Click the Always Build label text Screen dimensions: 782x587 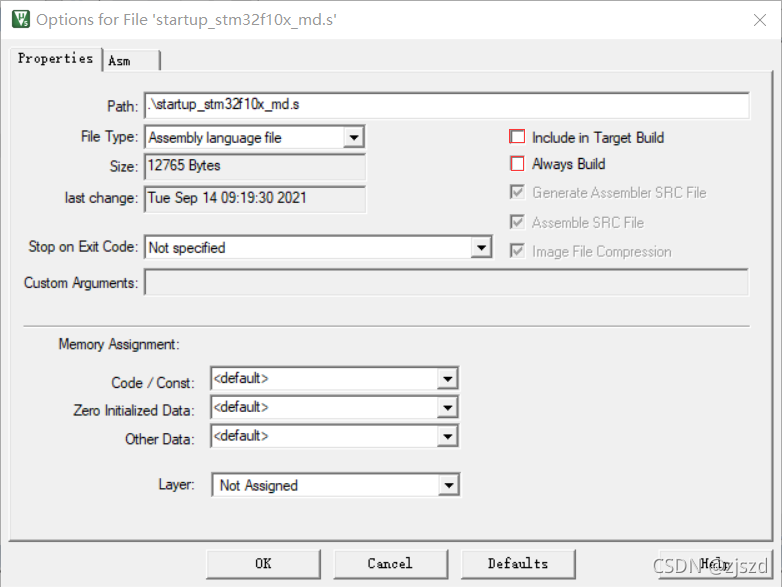tap(569, 164)
